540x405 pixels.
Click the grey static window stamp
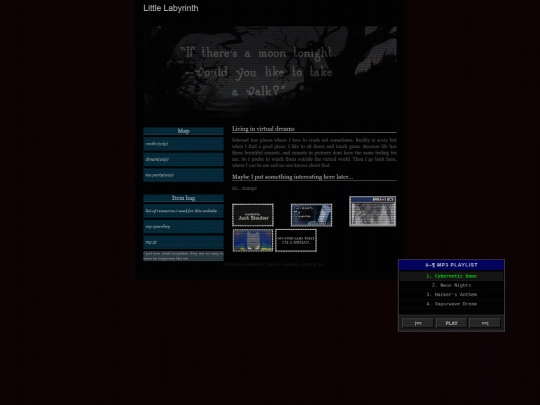coord(373,211)
